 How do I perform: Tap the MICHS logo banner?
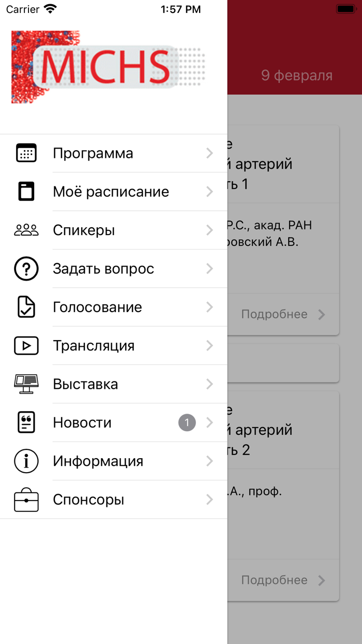(108, 67)
